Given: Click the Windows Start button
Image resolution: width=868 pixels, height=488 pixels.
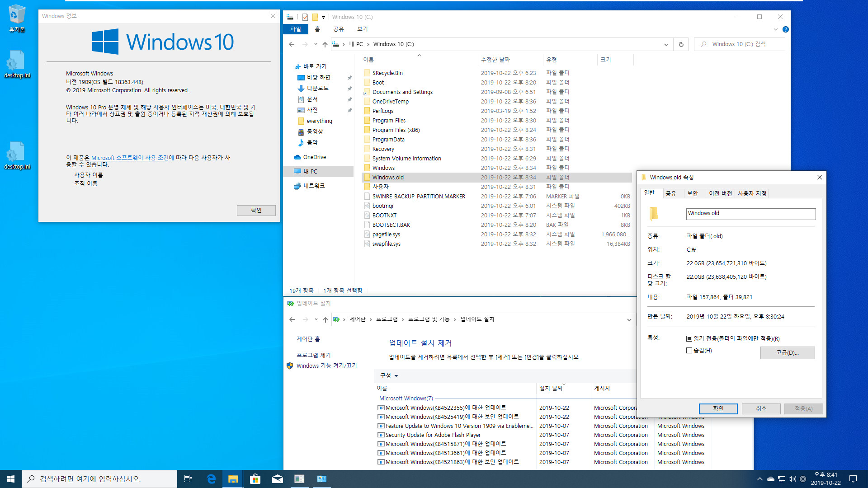Looking at the screenshot, I should pyautogui.click(x=11, y=479).
